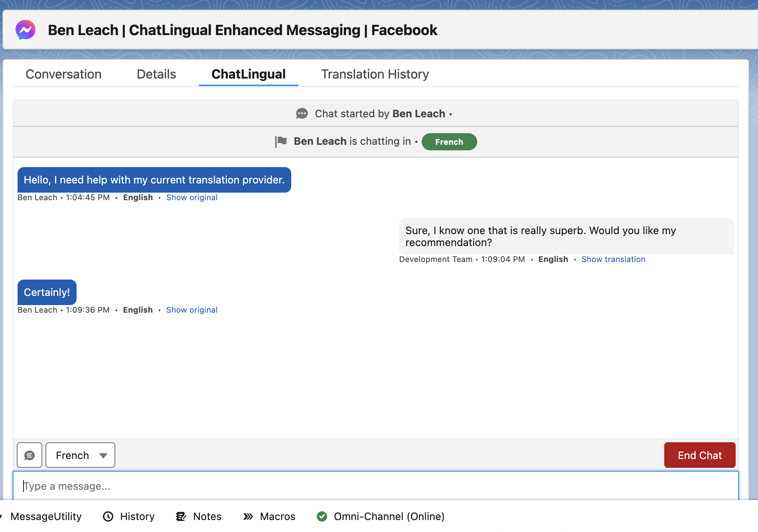Open the Translation History tab
Image resolution: width=758 pixels, height=532 pixels.
375,74
